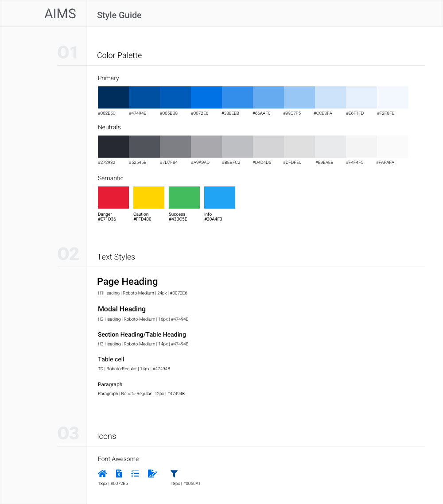Click the AIMS logo
This screenshot has width=443, height=504.
pos(60,13)
